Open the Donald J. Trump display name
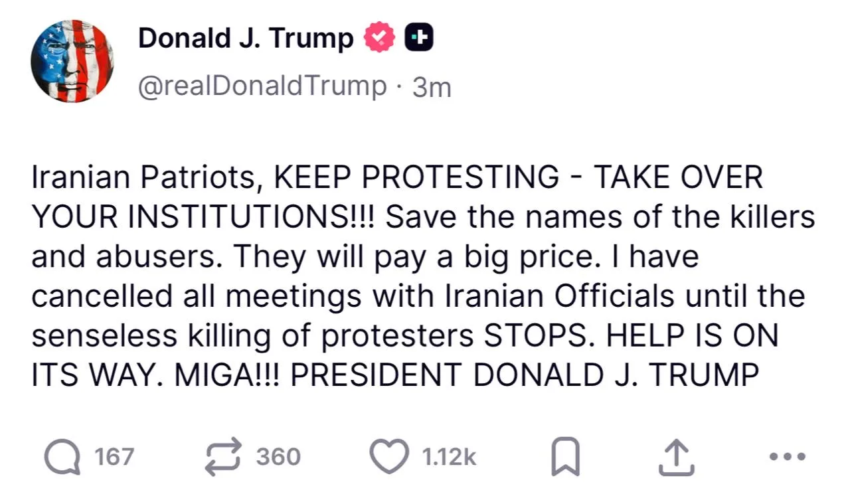This screenshot has height=504, width=850. 245,39
